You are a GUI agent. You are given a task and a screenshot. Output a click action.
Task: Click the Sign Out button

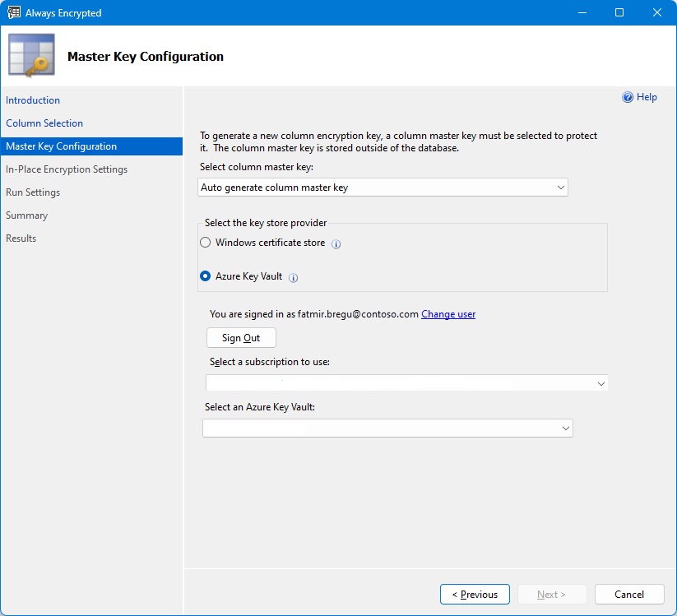240,337
